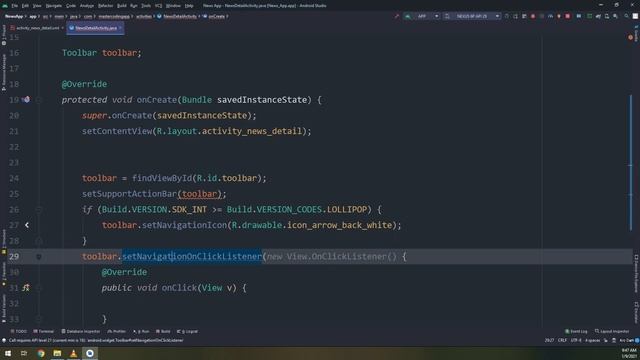Image resolution: width=640 pixels, height=360 pixels.
Task: Open the Run tool window
Action: pyautogui.click(x=141, y=331)
